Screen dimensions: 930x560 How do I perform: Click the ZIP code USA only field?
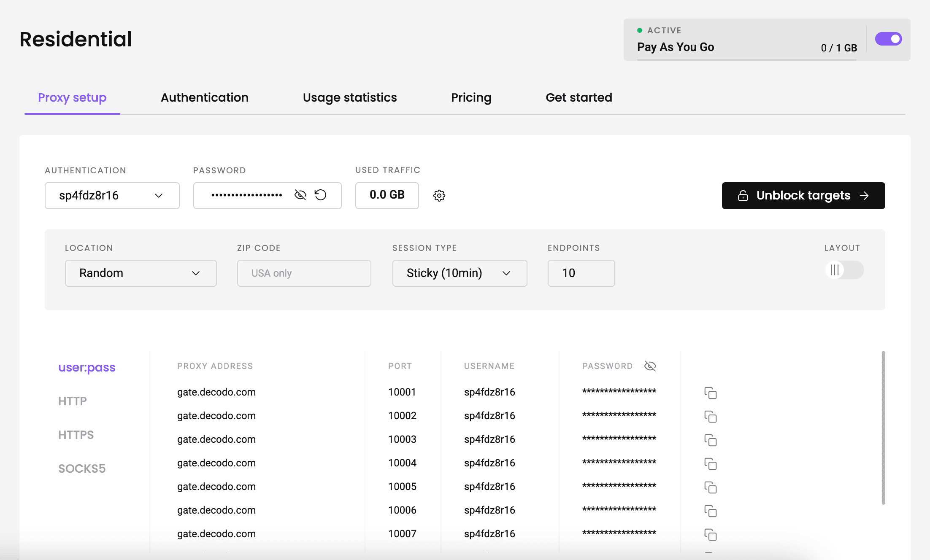coord(304,273)
